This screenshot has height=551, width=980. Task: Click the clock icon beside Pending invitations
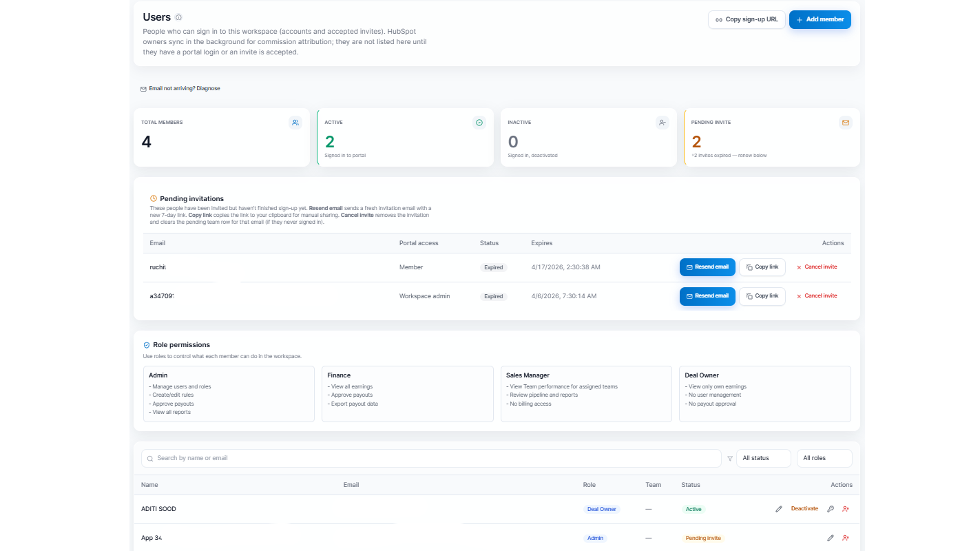tap(154, 198)
